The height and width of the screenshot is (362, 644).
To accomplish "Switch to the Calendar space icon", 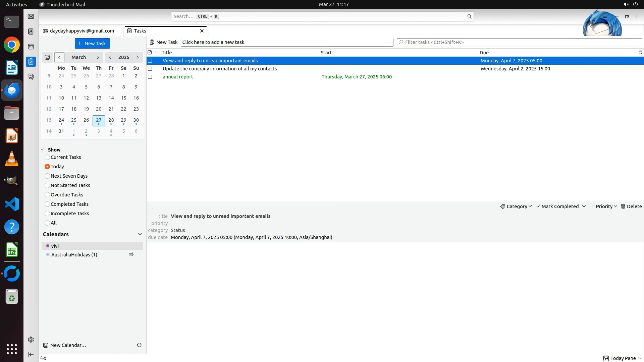I will click(31, 47).
